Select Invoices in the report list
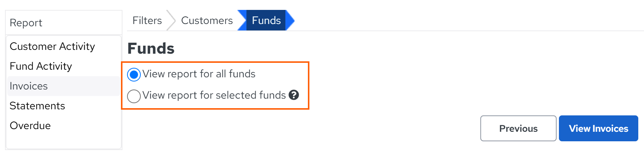The image size is (644, 155). point(63,86)
